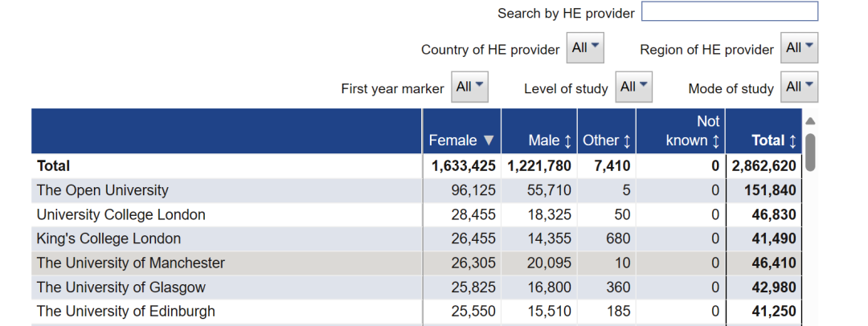Click the male total value 1,221,780
The width and height of the screenshot is (868, 326).
coord(538,166)
